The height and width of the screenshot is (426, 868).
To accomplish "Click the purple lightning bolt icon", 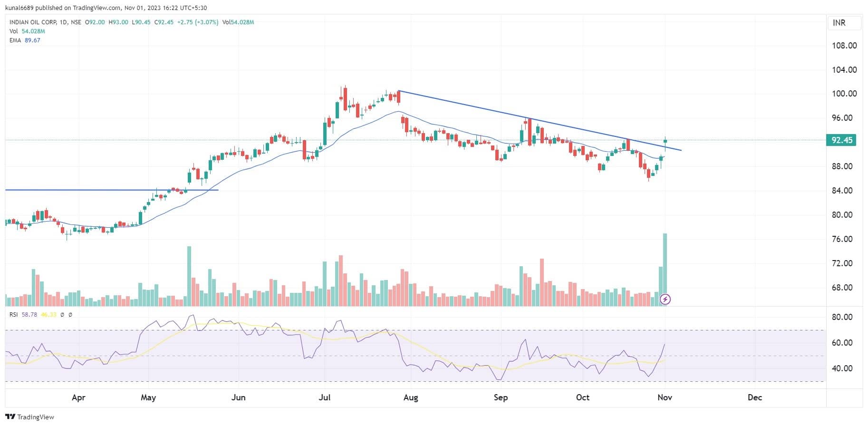I will pos(665,299).
